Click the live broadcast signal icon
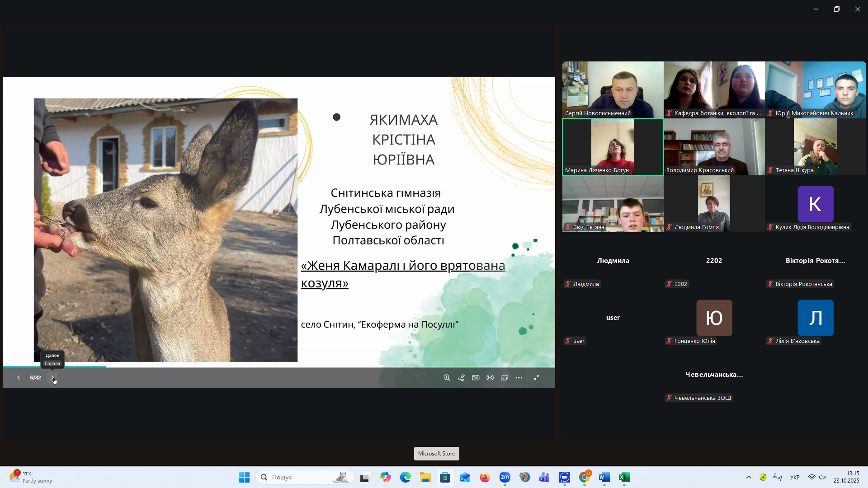Viewport: 868px width, 488px height. pyautogui.click(x=490, y=378)
